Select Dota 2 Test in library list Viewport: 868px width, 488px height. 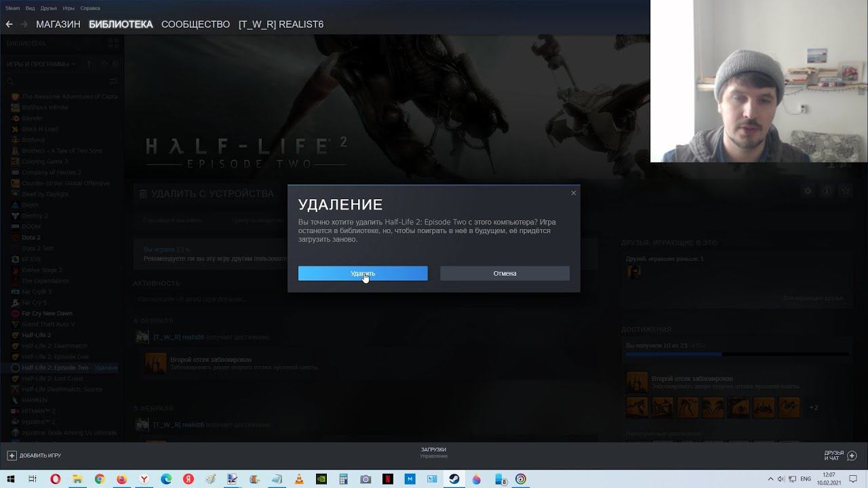tap(37, 248)
